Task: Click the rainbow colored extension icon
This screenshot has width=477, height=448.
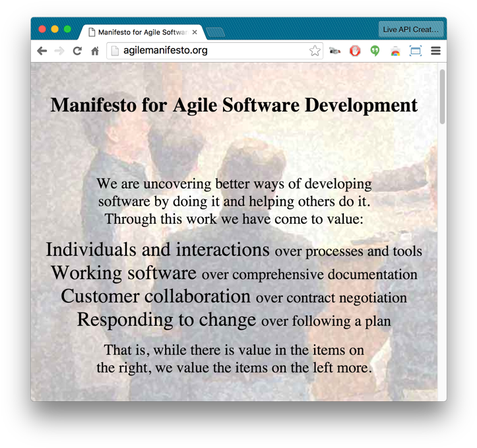Action: [x=395, y=51]
